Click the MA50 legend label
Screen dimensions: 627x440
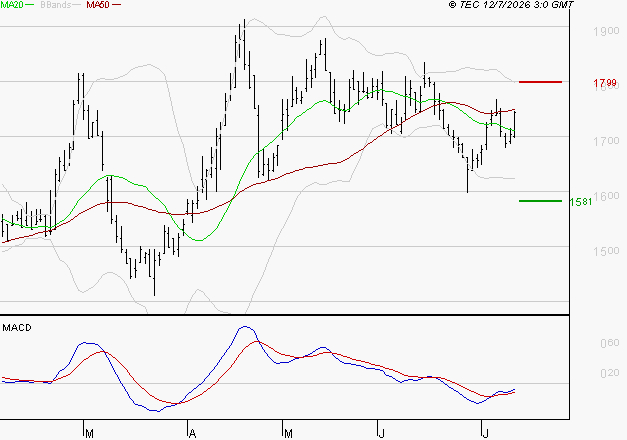tap(98, 5)
